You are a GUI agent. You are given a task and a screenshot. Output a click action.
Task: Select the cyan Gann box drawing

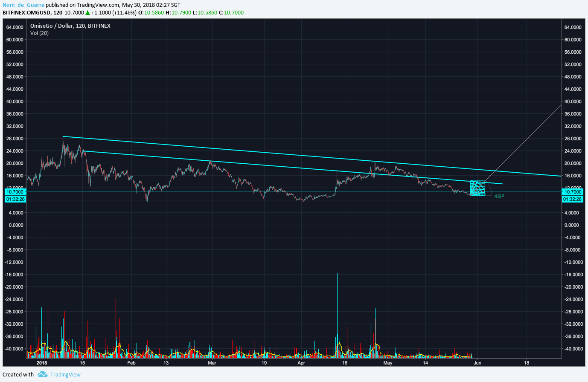pos(477,188)
